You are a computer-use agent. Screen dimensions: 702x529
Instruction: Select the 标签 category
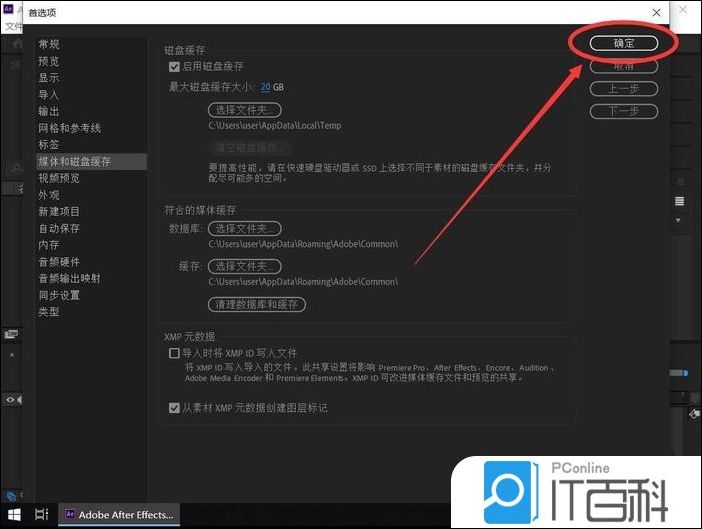point(48,145)
